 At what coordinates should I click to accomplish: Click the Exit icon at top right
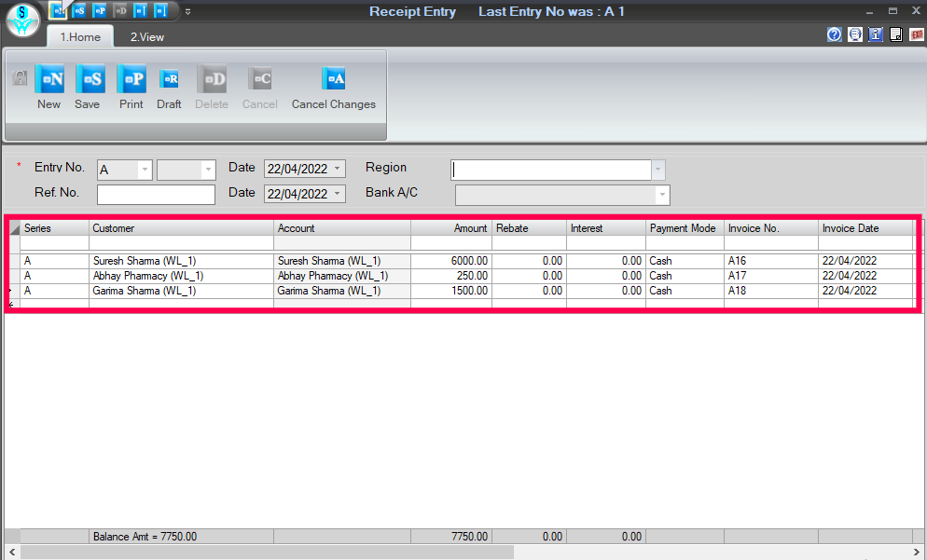(x=917, y=34)
